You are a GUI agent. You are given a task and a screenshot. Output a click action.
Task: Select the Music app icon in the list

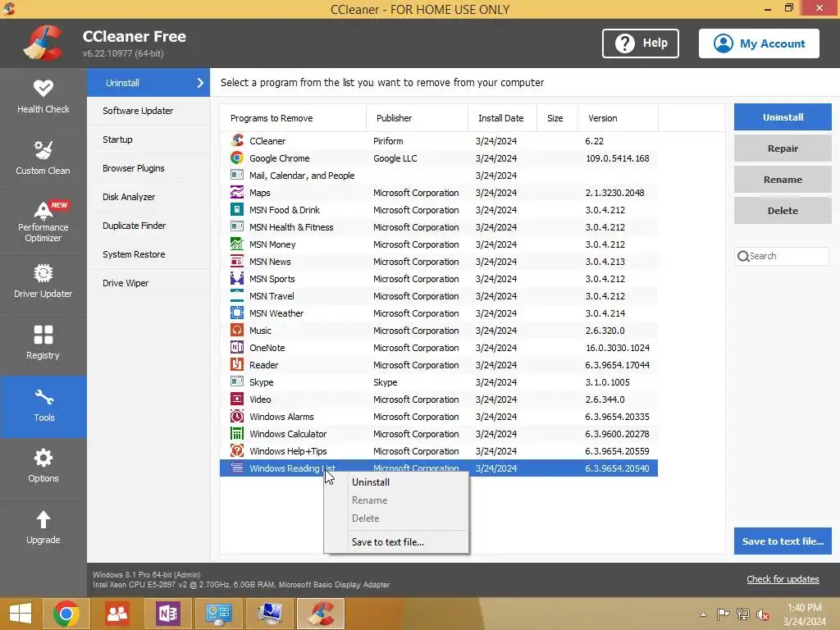click(x=237, y=330)
